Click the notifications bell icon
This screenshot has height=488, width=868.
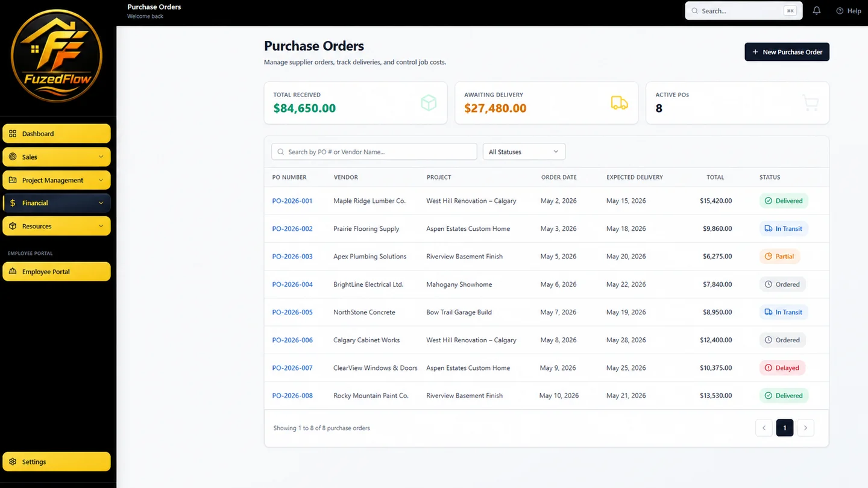point(817,11)
